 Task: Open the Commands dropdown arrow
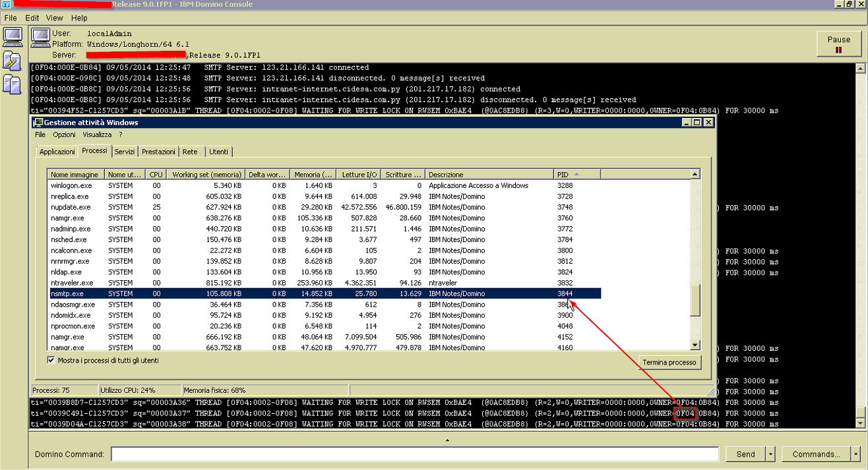(x=856, y=454)
